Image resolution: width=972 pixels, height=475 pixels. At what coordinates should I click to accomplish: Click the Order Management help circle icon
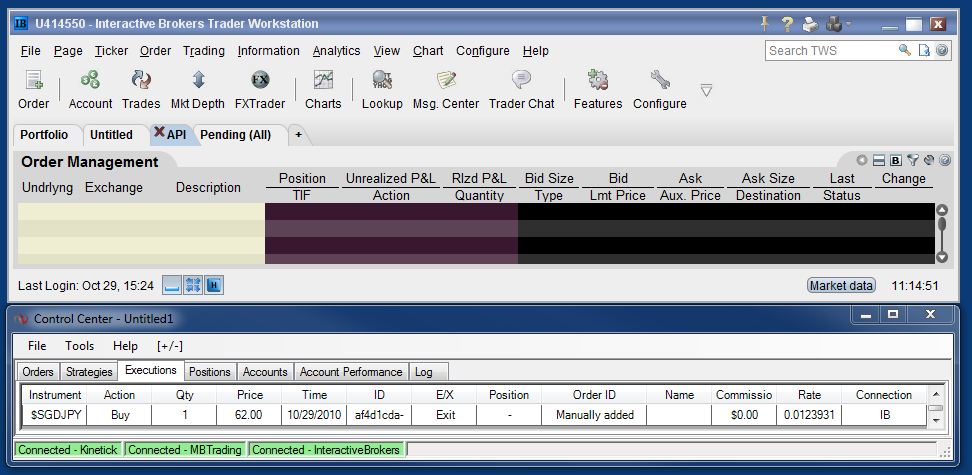pos(945,161)
